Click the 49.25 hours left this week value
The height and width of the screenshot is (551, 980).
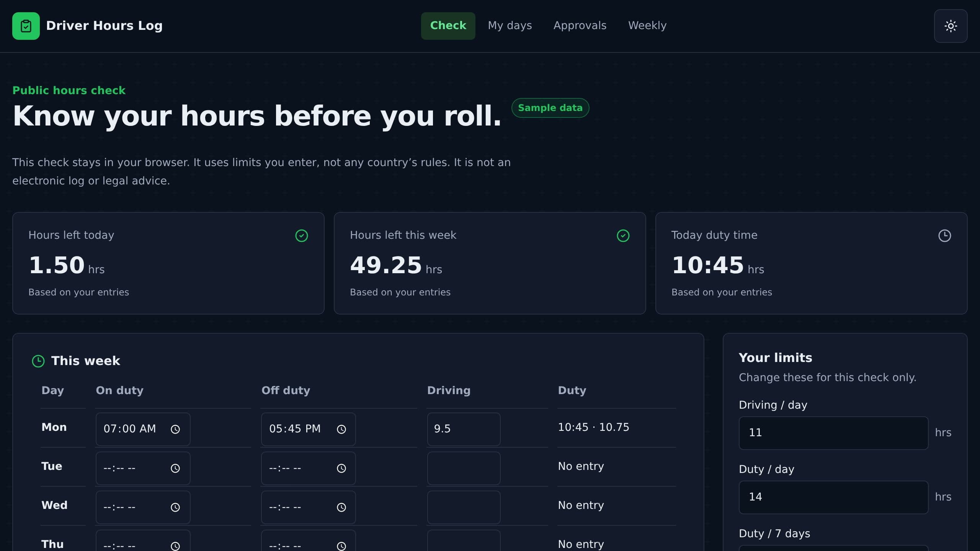pyautogui.click(x=386, y=265)
